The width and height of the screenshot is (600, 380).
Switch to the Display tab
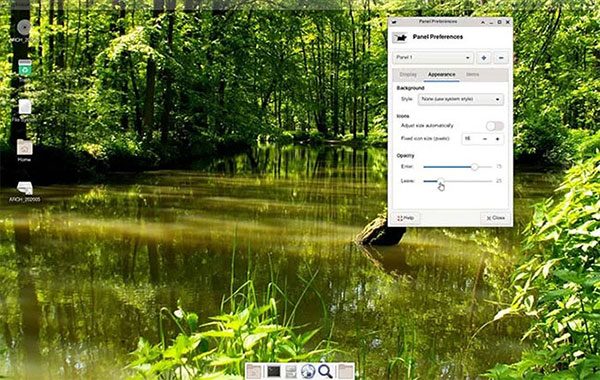(408, 75)
